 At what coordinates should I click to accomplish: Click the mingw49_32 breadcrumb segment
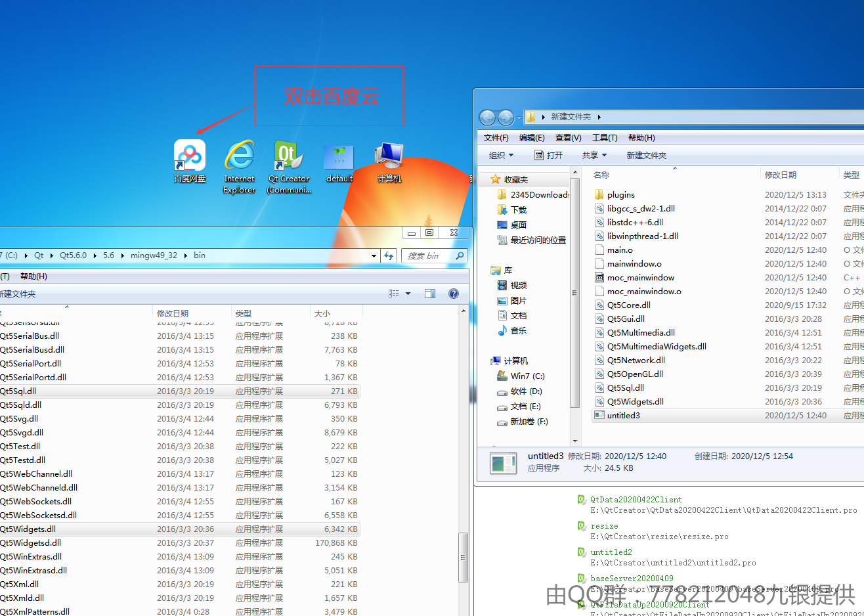coord(154,255)
